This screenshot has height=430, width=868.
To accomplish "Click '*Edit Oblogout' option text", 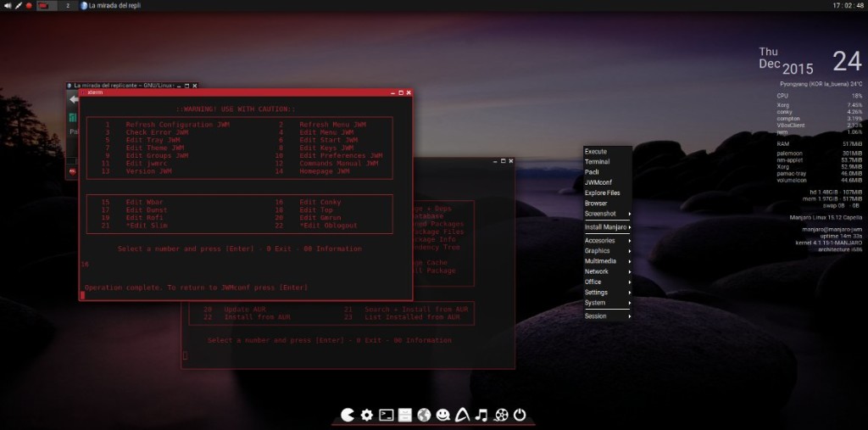I will [x=328, y=226].
